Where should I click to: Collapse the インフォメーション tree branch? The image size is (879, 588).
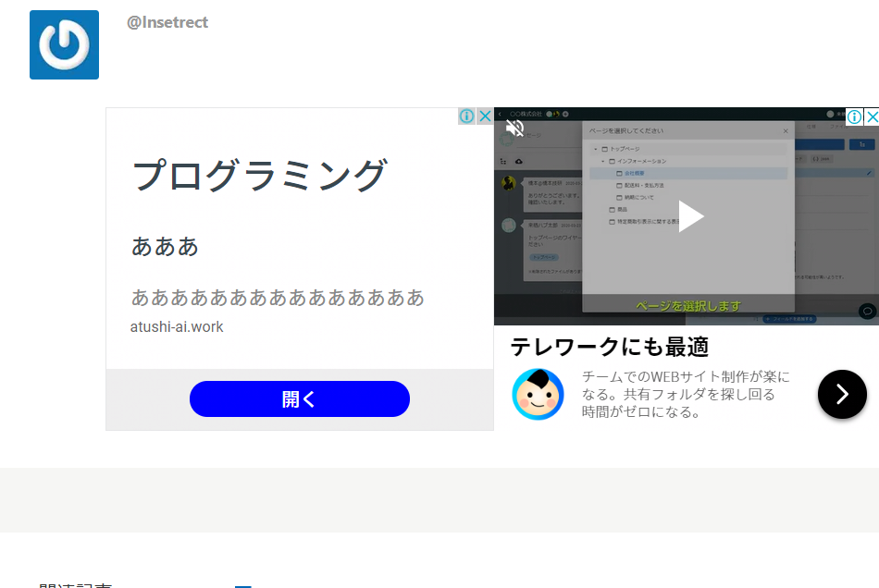click(x=602, y=161)
